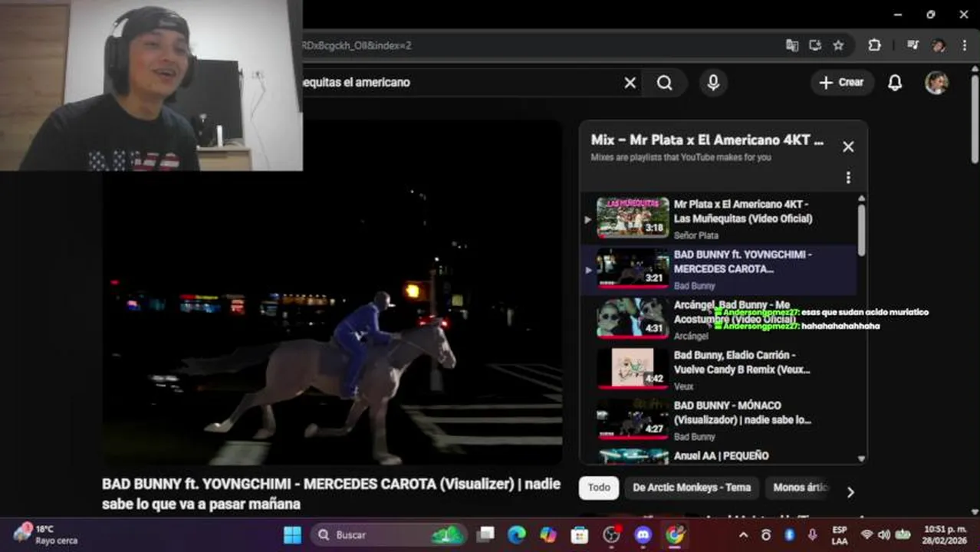The height and width of the screenshot is (552, 980).
Task: Open the volume speaker tray icon
Action: coord(883,534)
